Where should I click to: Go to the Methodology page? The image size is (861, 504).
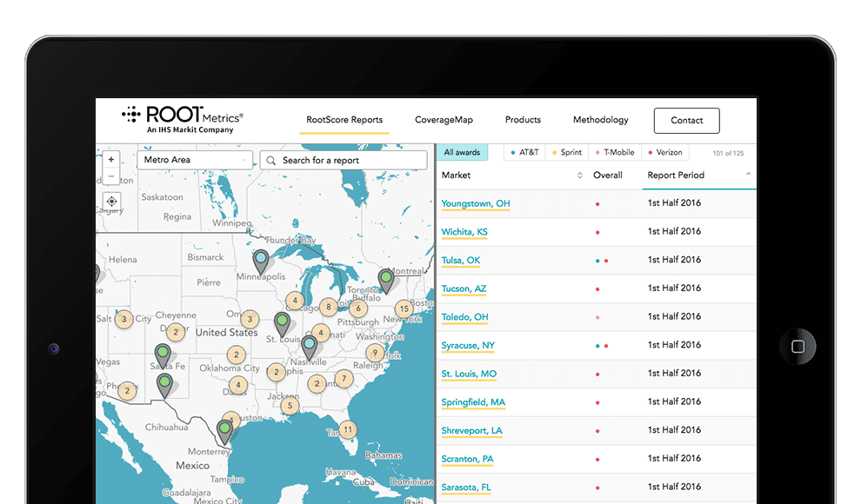pos(600,120)
